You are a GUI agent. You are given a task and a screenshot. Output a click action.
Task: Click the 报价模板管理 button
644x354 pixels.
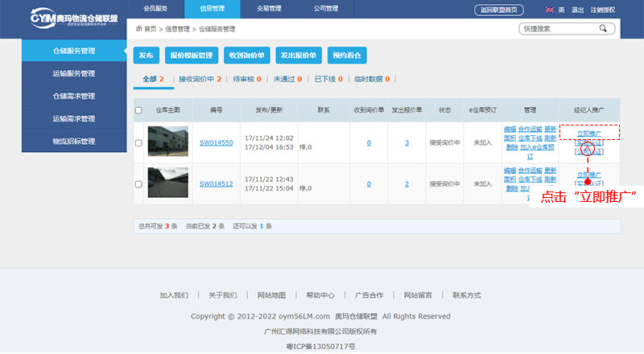point(192,56)
